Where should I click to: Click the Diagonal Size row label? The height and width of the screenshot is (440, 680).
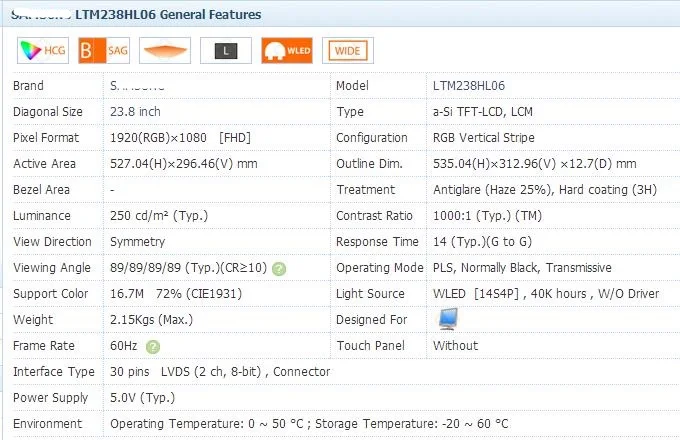click(x=48, y=112)
